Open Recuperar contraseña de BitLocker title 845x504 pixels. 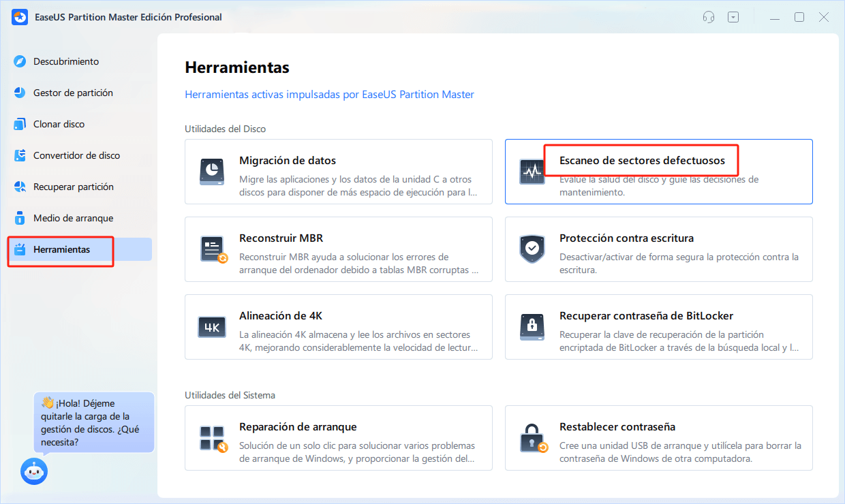[x=646, y=316]
